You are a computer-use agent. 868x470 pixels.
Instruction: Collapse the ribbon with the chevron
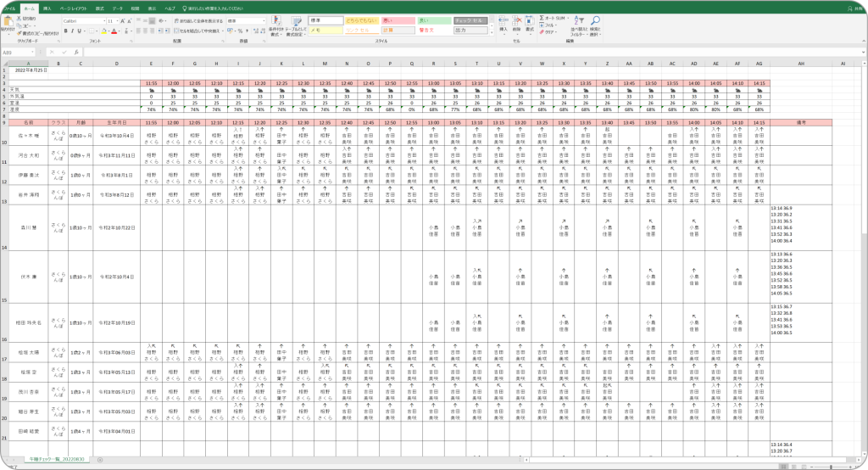click(x=864, y=41)
